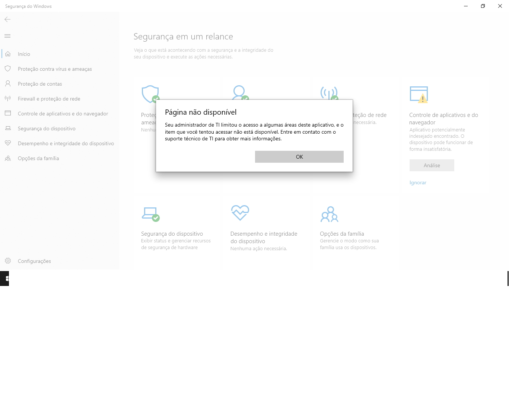Click the Início home icon

(8, 54)
